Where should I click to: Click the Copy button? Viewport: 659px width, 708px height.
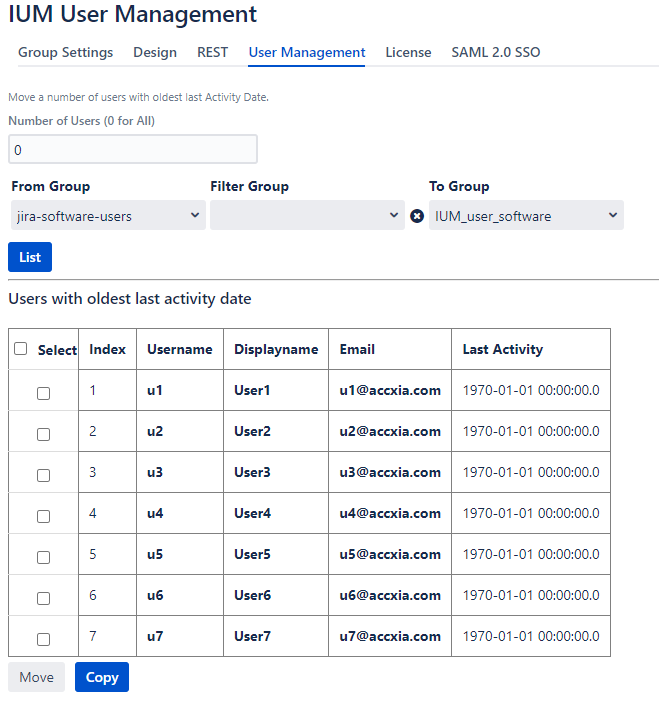point(102,677)
